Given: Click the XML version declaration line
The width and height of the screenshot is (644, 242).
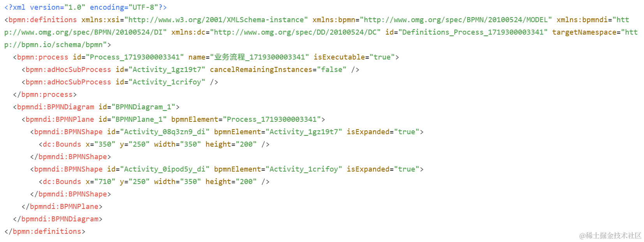Looking at the screenshot, I should coord(86,7).
